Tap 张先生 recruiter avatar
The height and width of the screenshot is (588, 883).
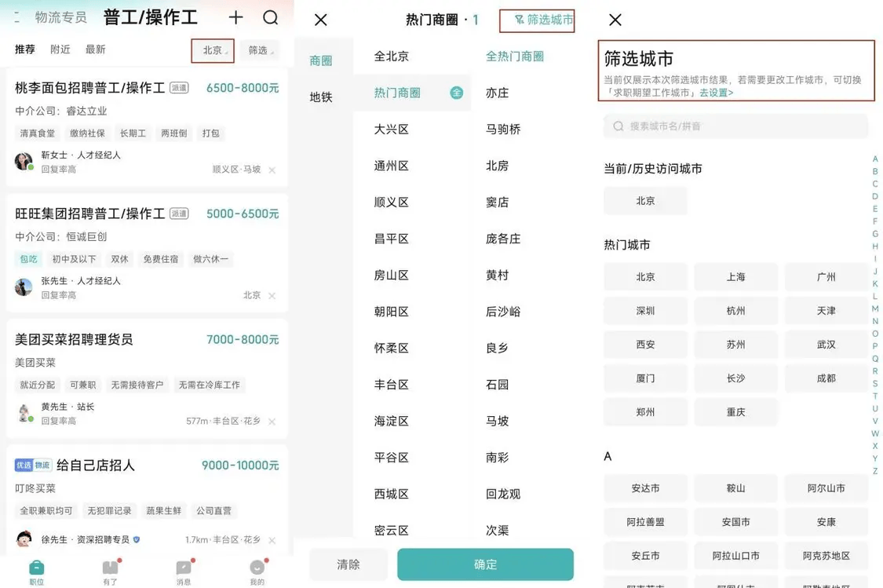click(x=24, y=287)
